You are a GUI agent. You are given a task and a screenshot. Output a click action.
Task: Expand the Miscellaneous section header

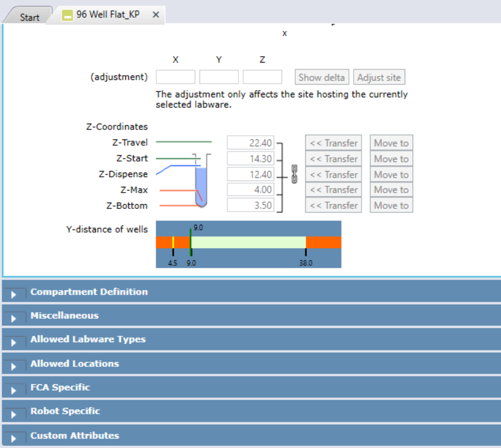[65, 315]
